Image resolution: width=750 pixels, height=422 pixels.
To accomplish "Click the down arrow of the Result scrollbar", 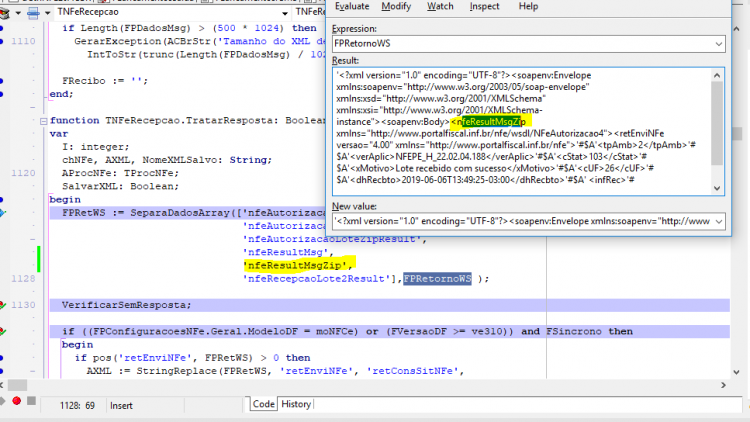I will tap(717, 188).
